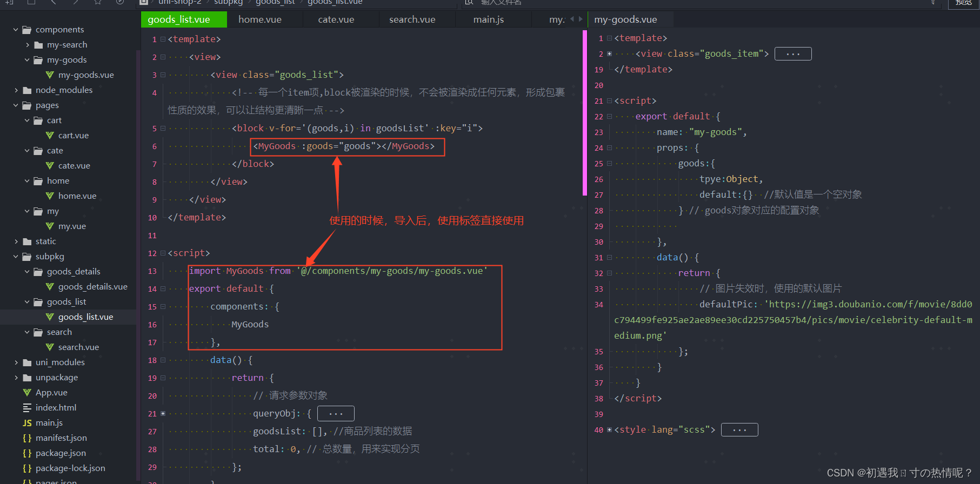
Task: Click the Vue file icon for home.vue
Action: (x=50, y=196)
